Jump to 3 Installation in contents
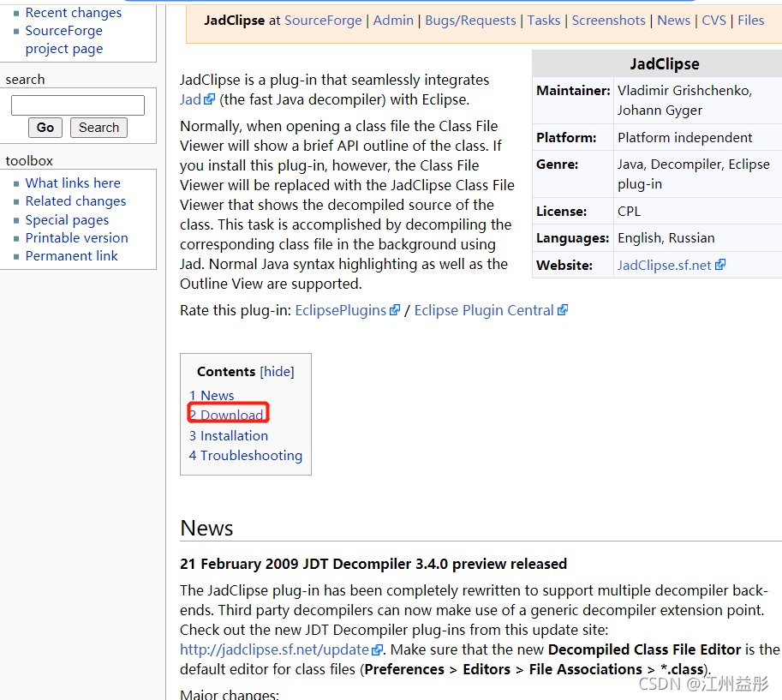The height and width of the screenshot is (700, 782). 229,436
